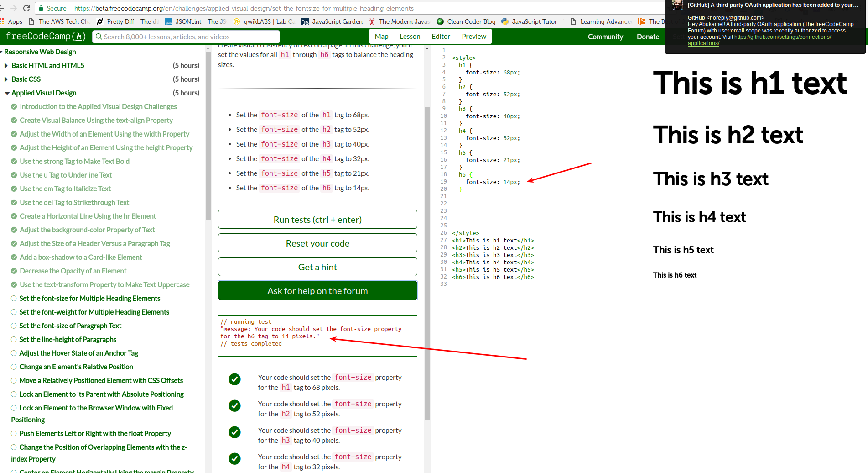Click inside the 'Search 8,000+ lessons' input field
The image size is (868, 473).
coord(182,36)
